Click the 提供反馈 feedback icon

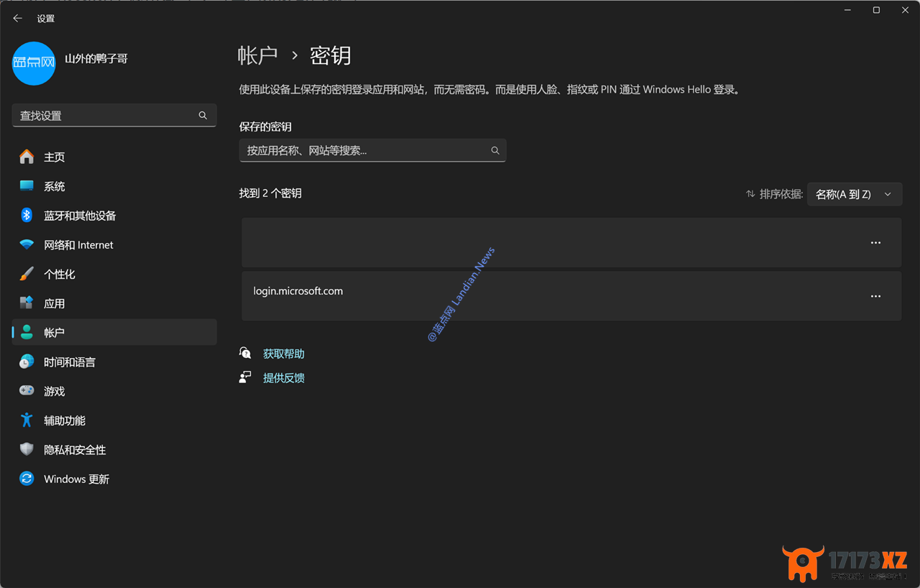(x=245, y=377)
